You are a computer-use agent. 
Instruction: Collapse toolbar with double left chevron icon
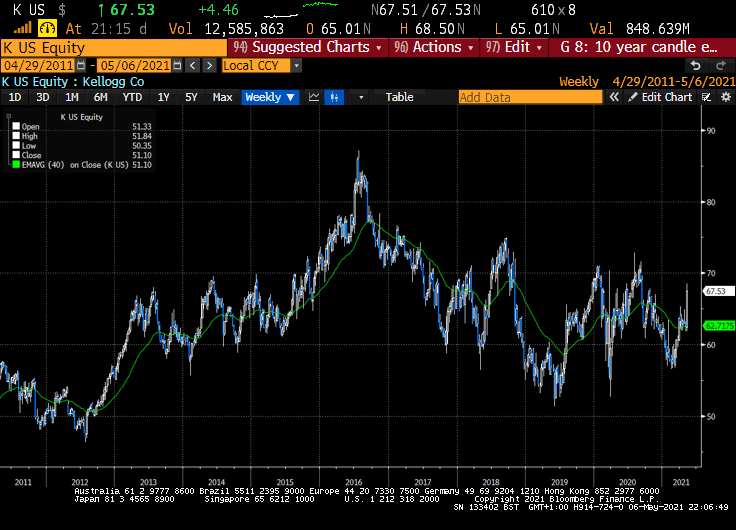(x=614, y=97)
